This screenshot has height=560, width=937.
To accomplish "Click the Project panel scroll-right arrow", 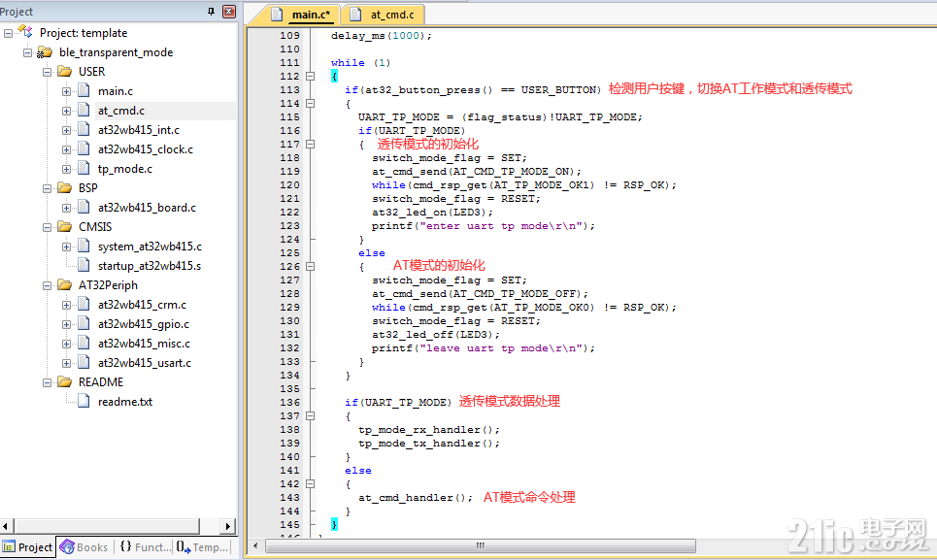I will pos(227,526).
